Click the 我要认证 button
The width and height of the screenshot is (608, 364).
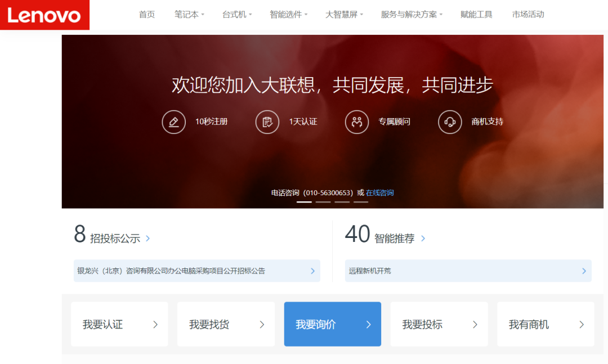(x=119, y=324)
